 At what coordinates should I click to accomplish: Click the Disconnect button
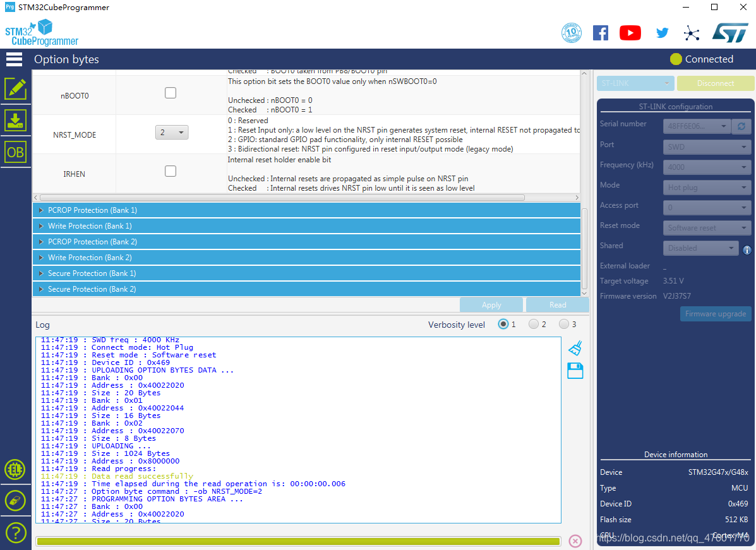[716, 83]
